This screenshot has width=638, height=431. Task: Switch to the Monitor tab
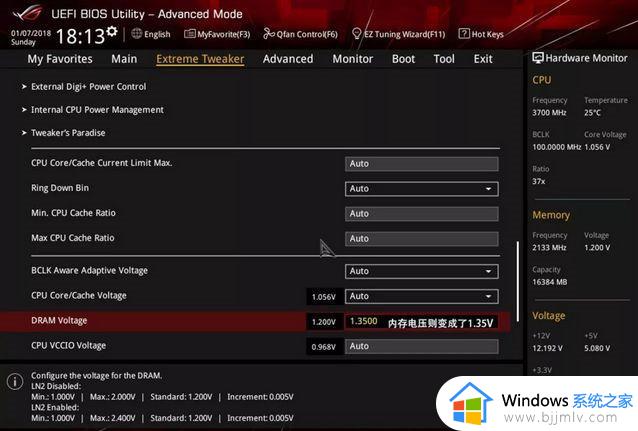[352, 59]
